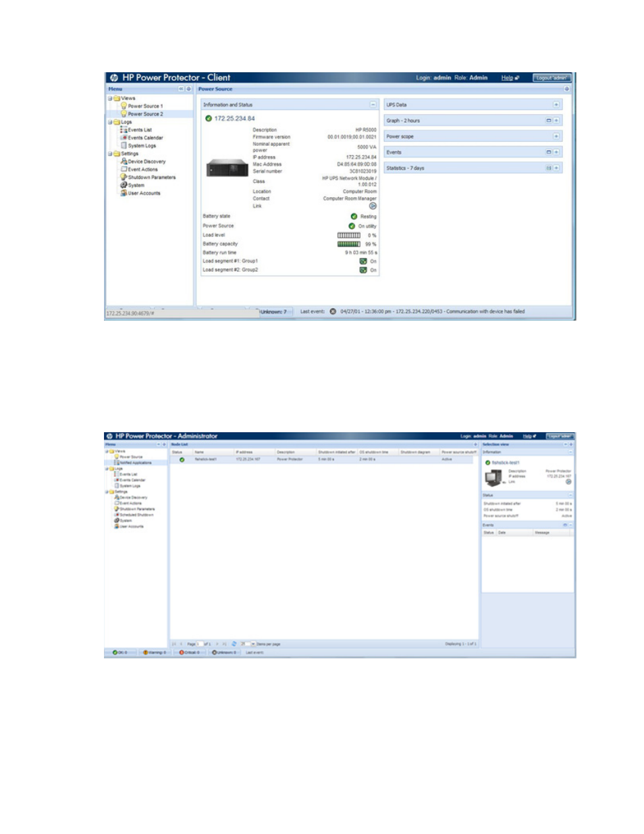The image size is (644, 834).
Task: Open Scheduled Shutdown in Administrator window
Action: tap(136, 515)
